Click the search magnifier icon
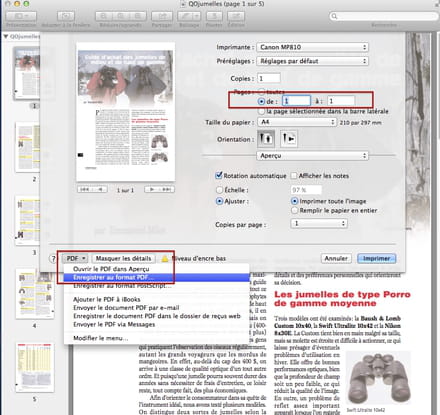Screen dimensions: 440x415 pyautogui.click(x=334, y=16)
